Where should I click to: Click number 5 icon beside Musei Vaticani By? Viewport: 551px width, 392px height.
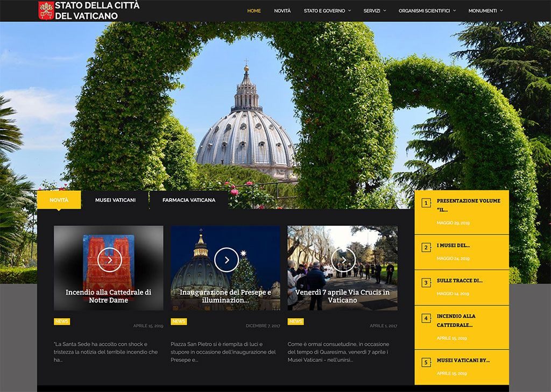point(426,362)
